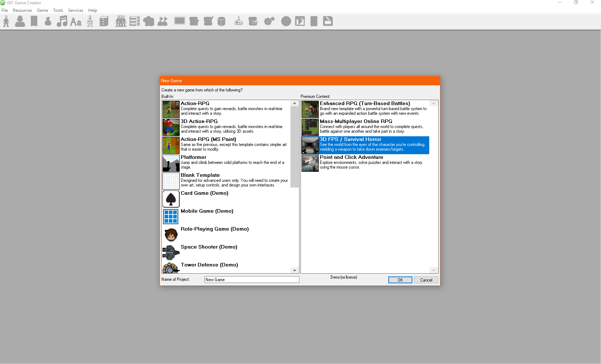The height and width of the screenshot is (364, 601).
Task: Open the Game menu
Action: pyautogui.click(x=42, y=10)
